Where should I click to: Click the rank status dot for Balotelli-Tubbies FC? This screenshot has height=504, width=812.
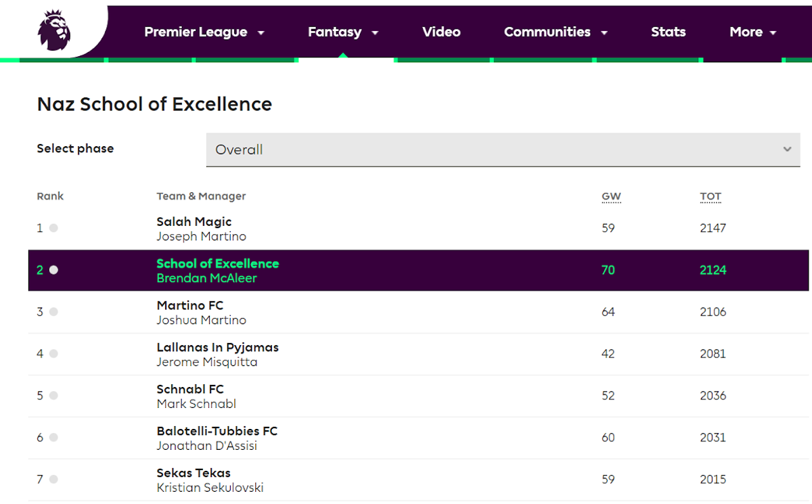[53, 438]
